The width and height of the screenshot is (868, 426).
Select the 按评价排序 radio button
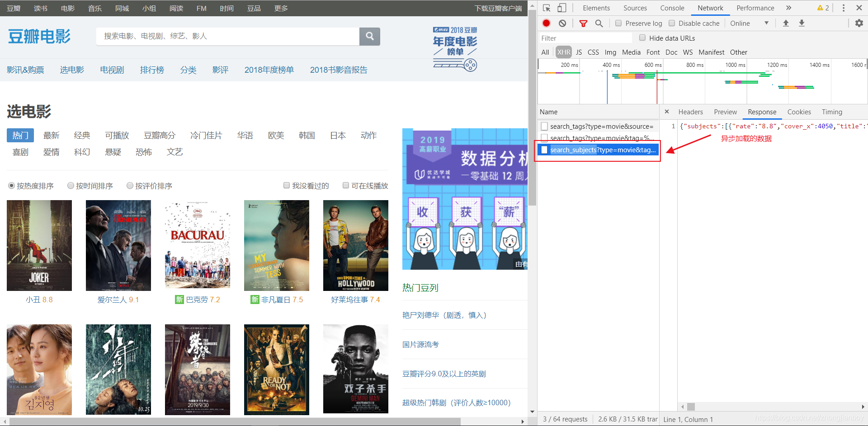130,186
